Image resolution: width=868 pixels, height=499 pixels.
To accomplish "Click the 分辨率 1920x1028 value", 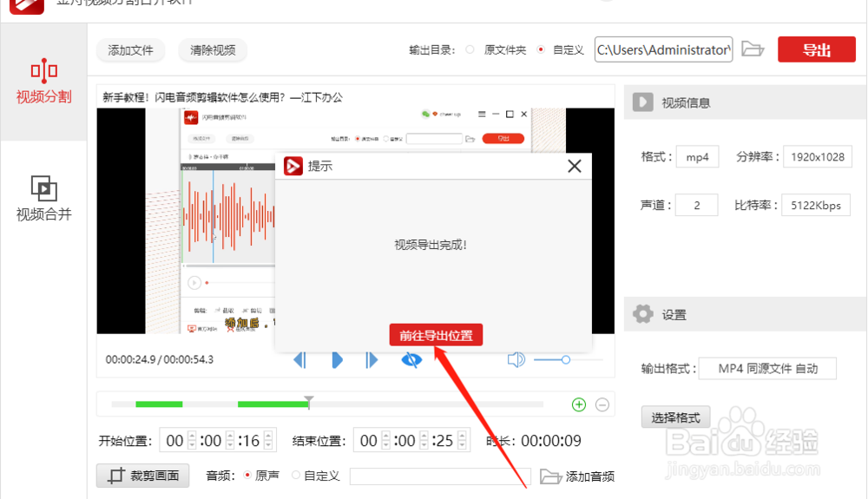I will click(x=818, y=157).
